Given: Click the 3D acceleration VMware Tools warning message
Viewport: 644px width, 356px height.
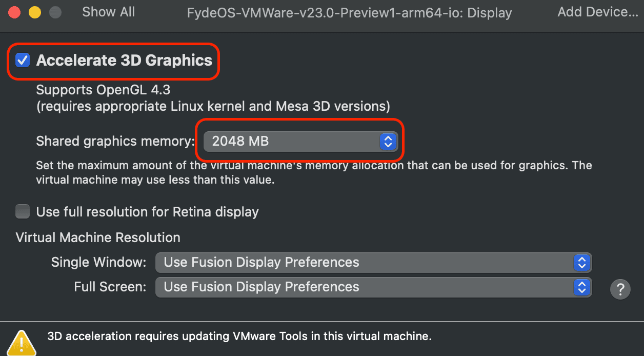Looking at the screenshot, I should click(239, 337).
